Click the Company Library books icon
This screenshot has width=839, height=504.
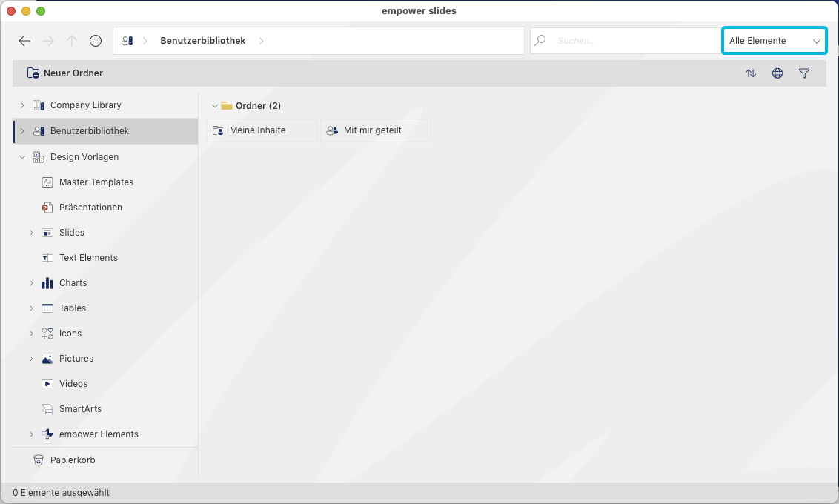[39, 105]
